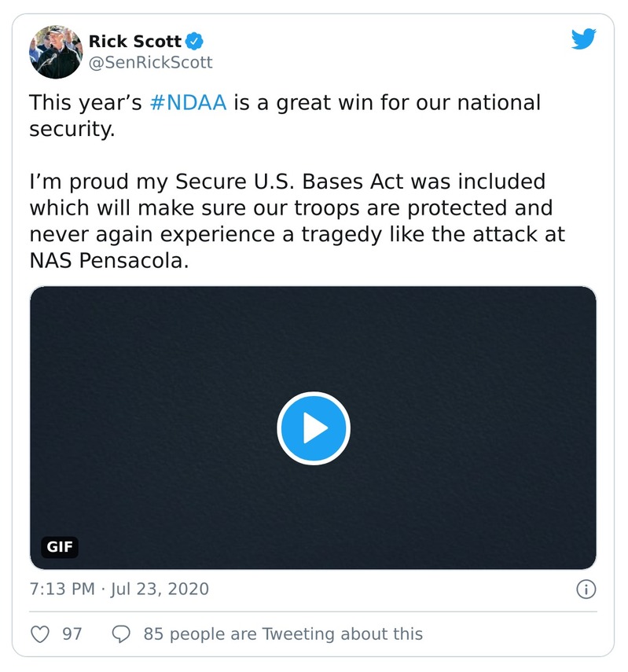The width and height of the screenshot is (628, 672).
Task: Play the GIF with the blue play button
Action: [x=314, y=428]
